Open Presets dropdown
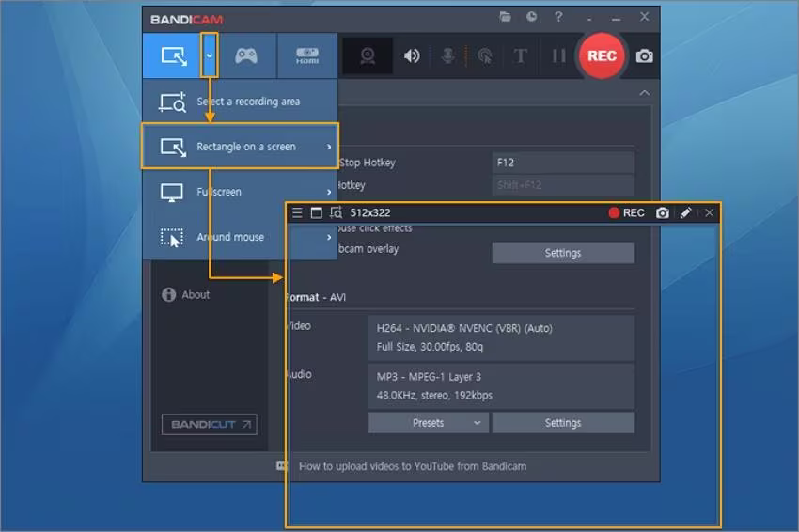Viewport: 799px width, 532px height. 428,423
